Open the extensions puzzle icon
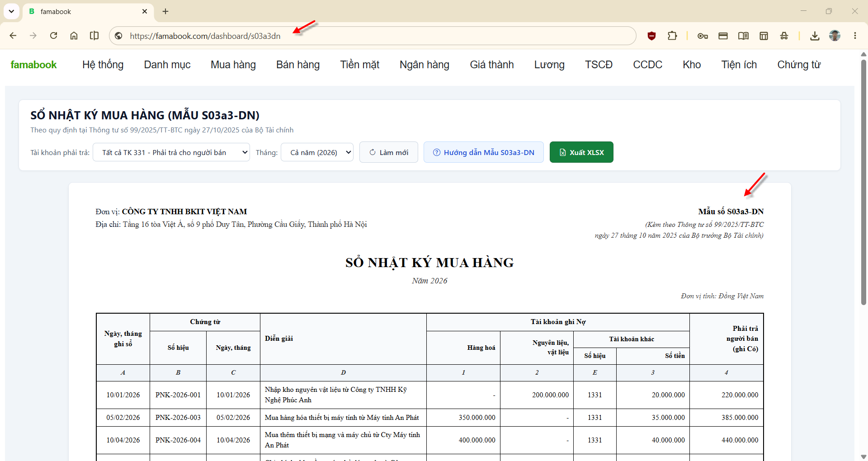The width and height of the screenshot is (868, 461). 672,36
